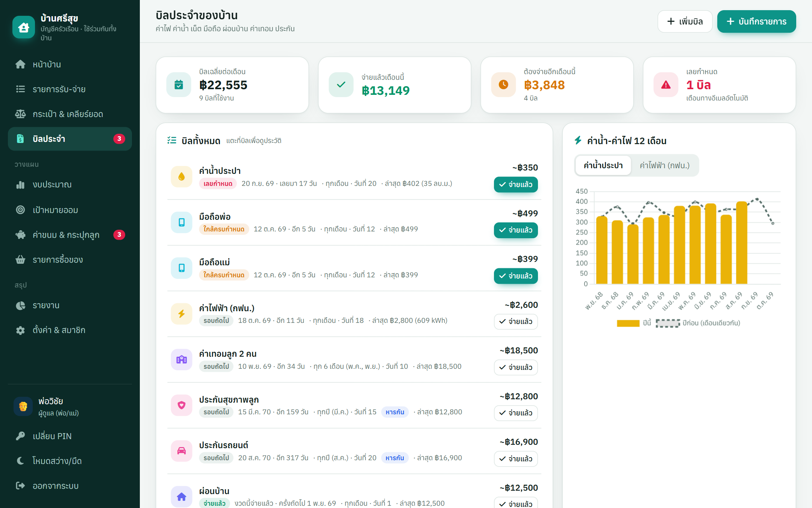812x508 pixels.
Task: Click เลยกำหนด badge on ค่าน้ำประปา
Action: coord(218,184)
